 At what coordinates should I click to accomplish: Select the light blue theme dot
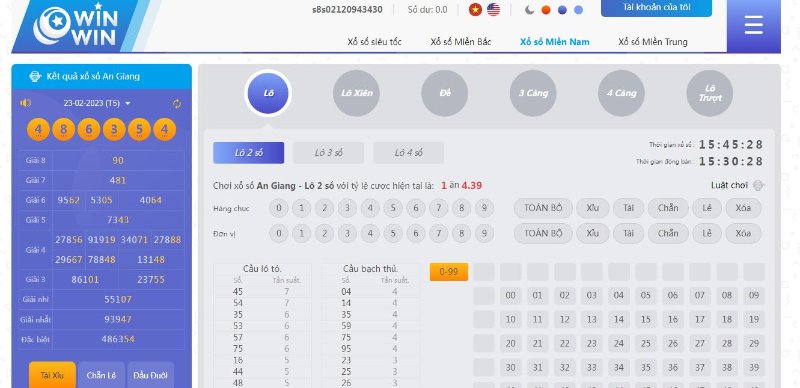pos(579,10)
